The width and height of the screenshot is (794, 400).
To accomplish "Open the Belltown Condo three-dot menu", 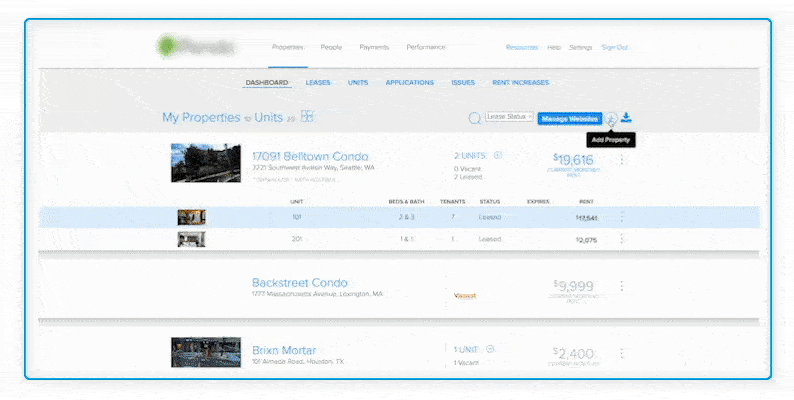I will (622, 160).
